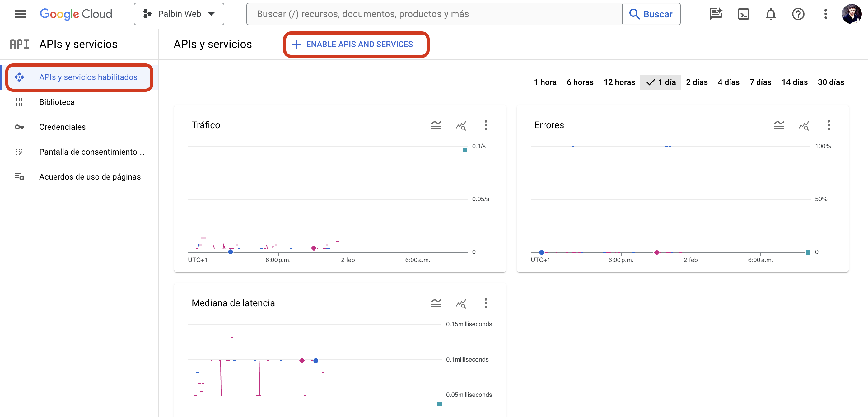Open Tráfico chart more options menu
Viewport: 868px width, 417px height.
tap(486, 125)
